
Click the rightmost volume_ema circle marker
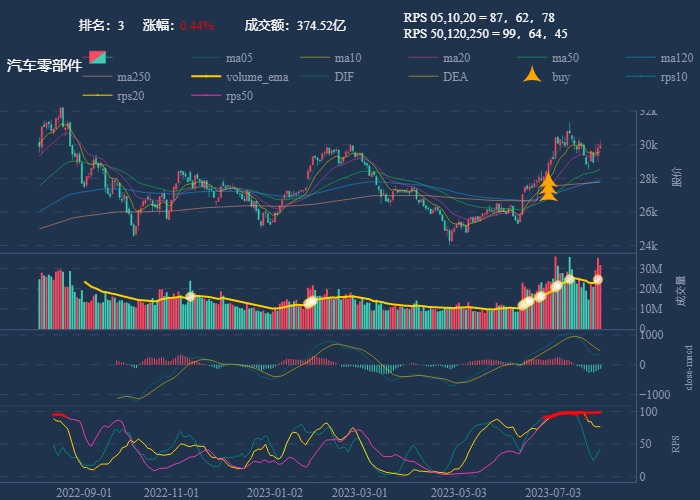[x=598, y=279]
